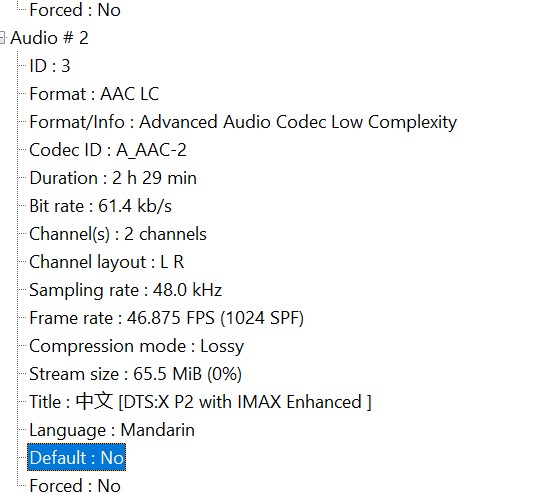
Task: Select the Language : Mandarin row
Action: point(112,430)
